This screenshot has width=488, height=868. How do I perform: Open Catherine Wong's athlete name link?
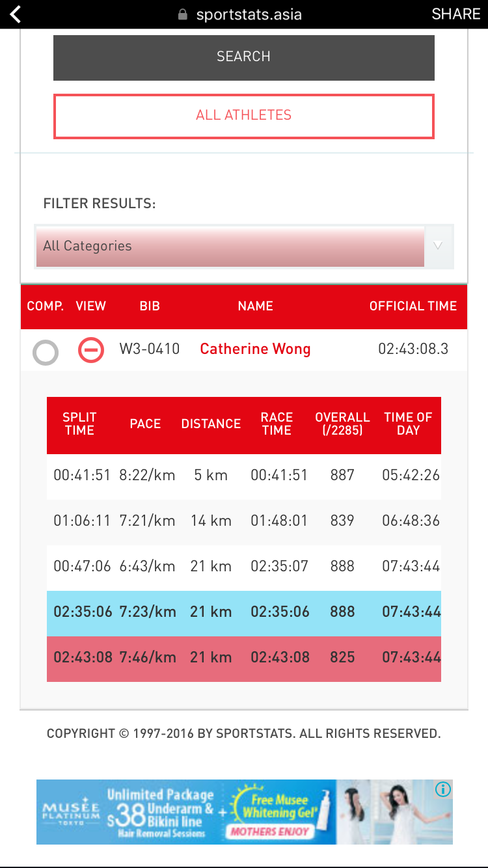(255, 349)
